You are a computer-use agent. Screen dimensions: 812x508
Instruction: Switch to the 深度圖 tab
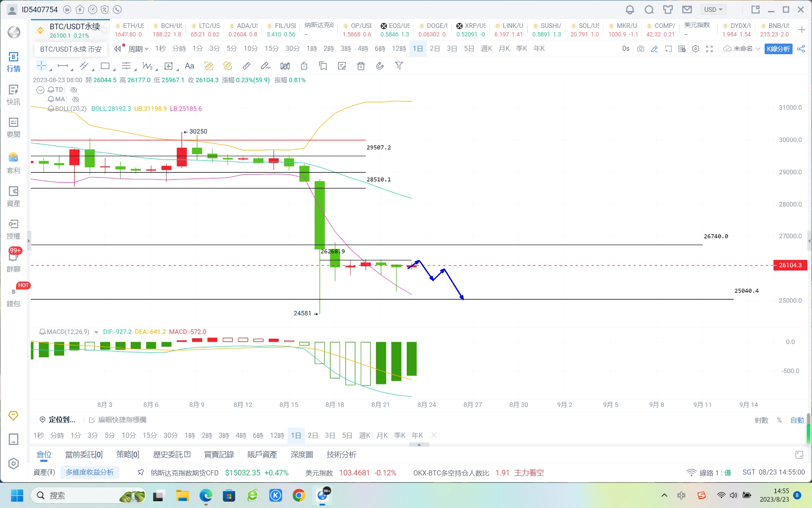tap(301, 454)
